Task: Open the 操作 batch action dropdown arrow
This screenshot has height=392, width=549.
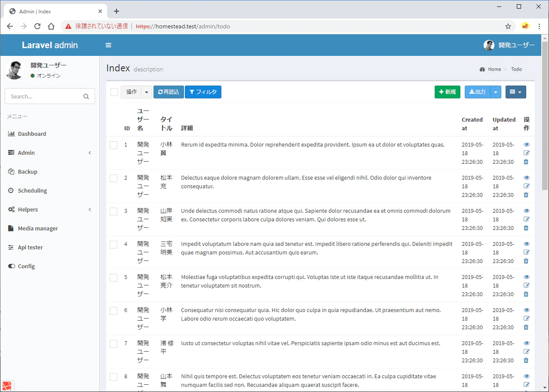Action: point(147,92)
